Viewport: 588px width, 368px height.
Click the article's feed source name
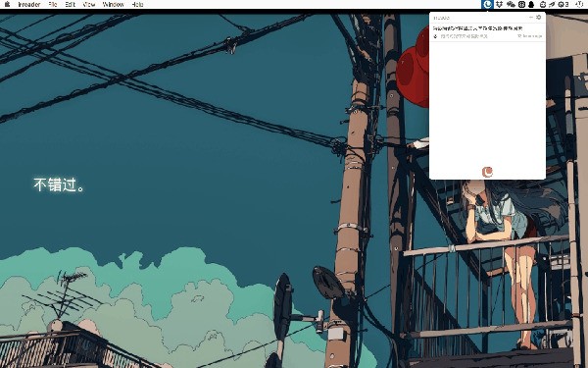(464, 36)
